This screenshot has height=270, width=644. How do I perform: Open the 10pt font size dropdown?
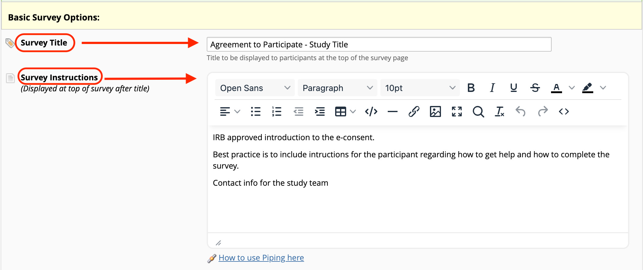(420, 88)
